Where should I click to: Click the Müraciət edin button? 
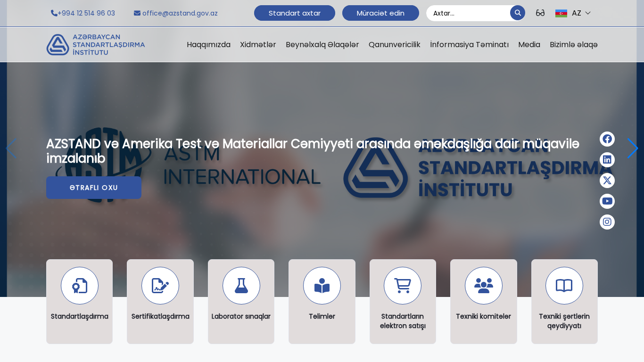[x=380, y=13]
